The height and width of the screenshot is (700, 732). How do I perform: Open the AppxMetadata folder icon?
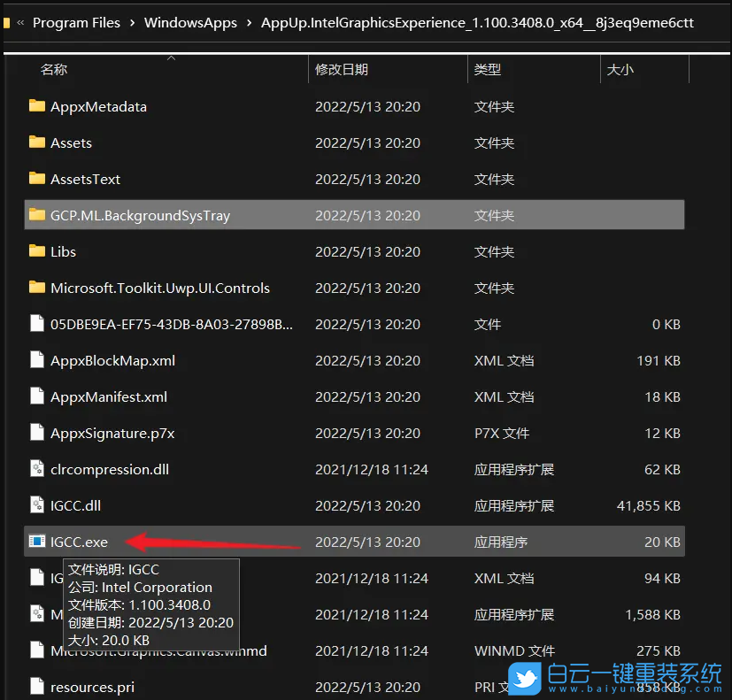click(x=36, y=106)
